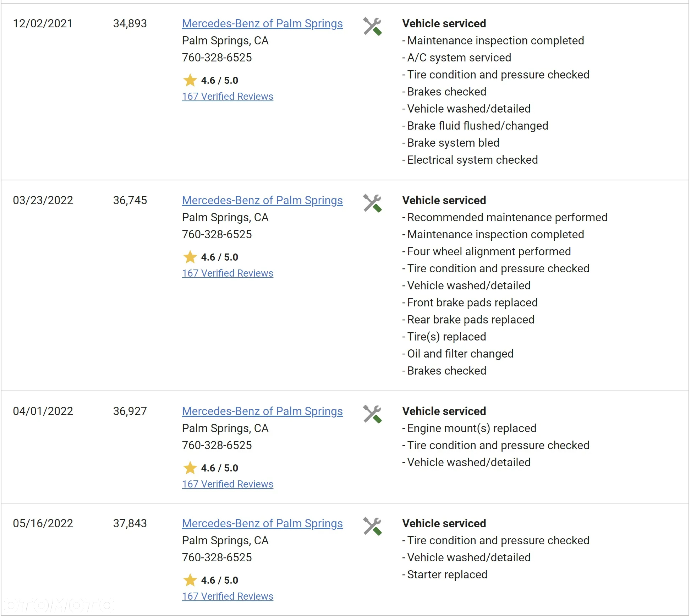The width and height of the screenshot is (691, 616).
Task: Click the Starter replaced service line
Action: click(445, 574)
